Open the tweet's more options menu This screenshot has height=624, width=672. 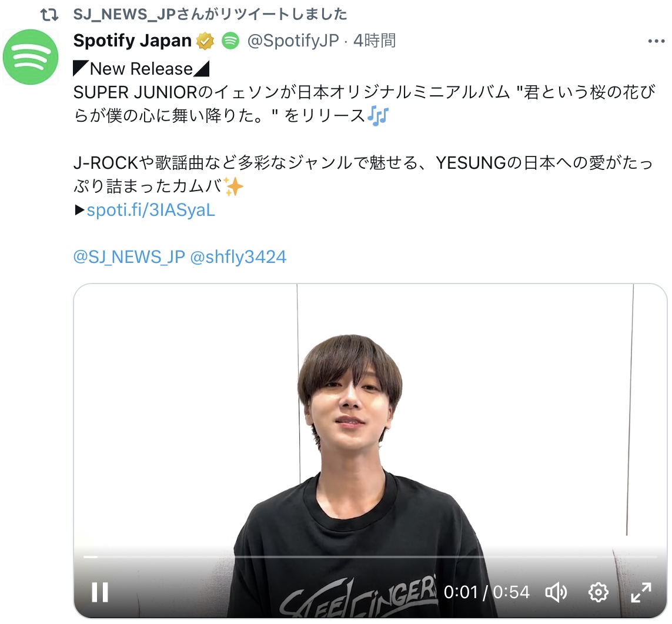pyautogui.click(x=656, y=41)
